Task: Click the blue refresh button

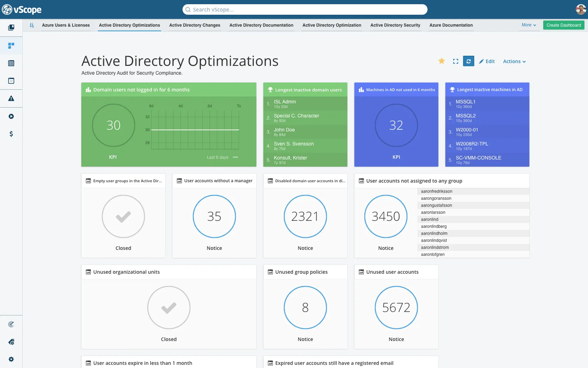Action: point(468,61)
